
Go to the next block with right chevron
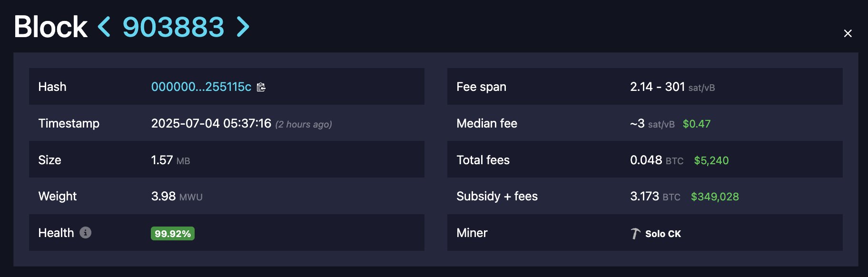(x=243, y=27)
